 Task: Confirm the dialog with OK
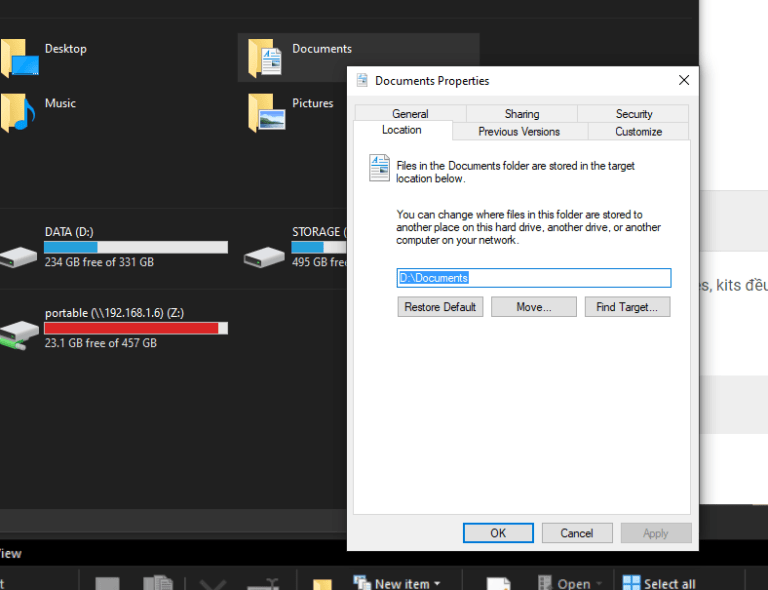[x=498, y=533]
